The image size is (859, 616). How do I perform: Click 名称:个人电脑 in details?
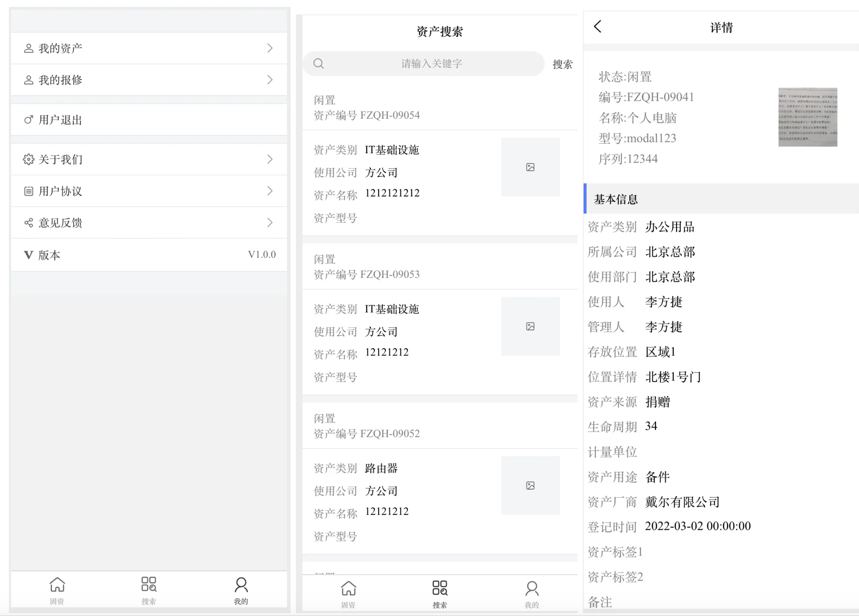pos(638,118)
